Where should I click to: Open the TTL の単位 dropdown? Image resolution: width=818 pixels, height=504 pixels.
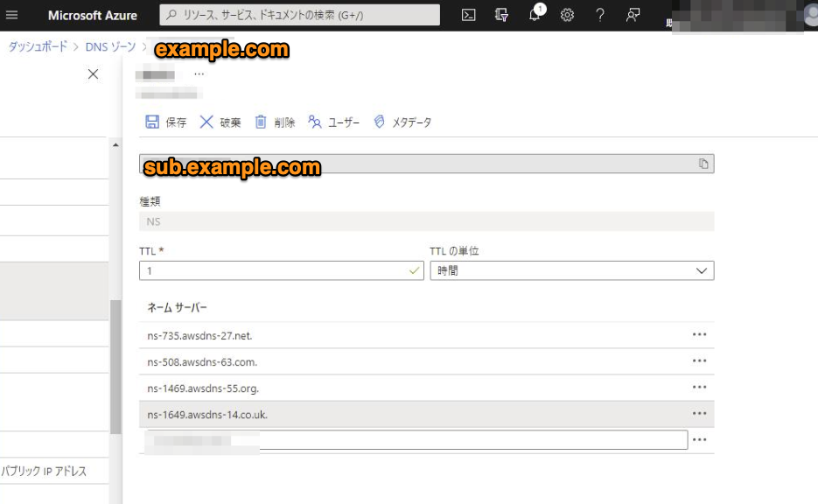(x=572, y=270)
